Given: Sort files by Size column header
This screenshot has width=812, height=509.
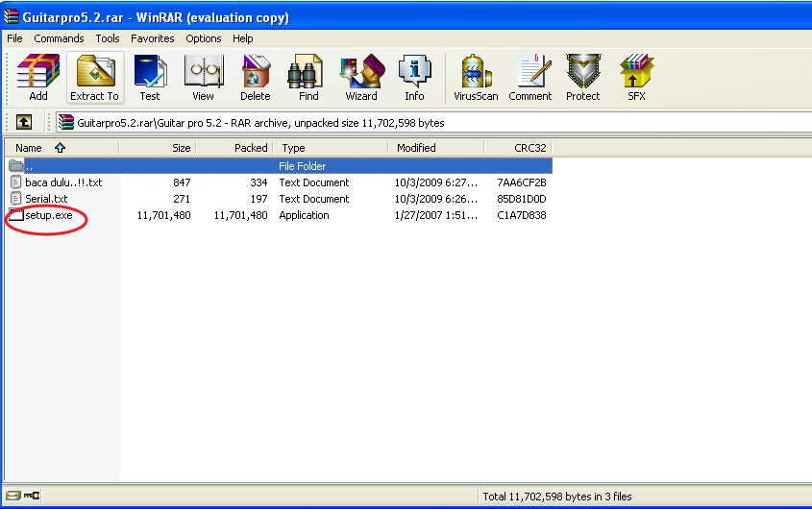Looking at the screenshot, I should click(x=158, y=148).
